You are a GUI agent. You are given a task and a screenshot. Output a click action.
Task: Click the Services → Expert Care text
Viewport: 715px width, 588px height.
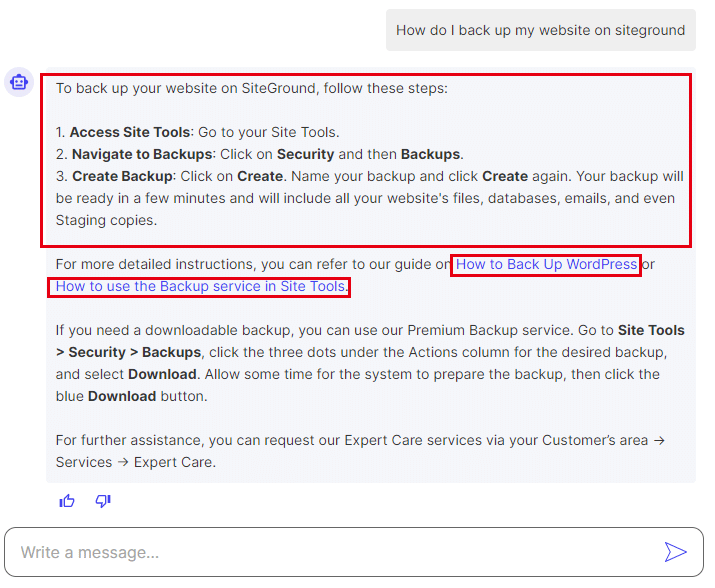(136, 462)
